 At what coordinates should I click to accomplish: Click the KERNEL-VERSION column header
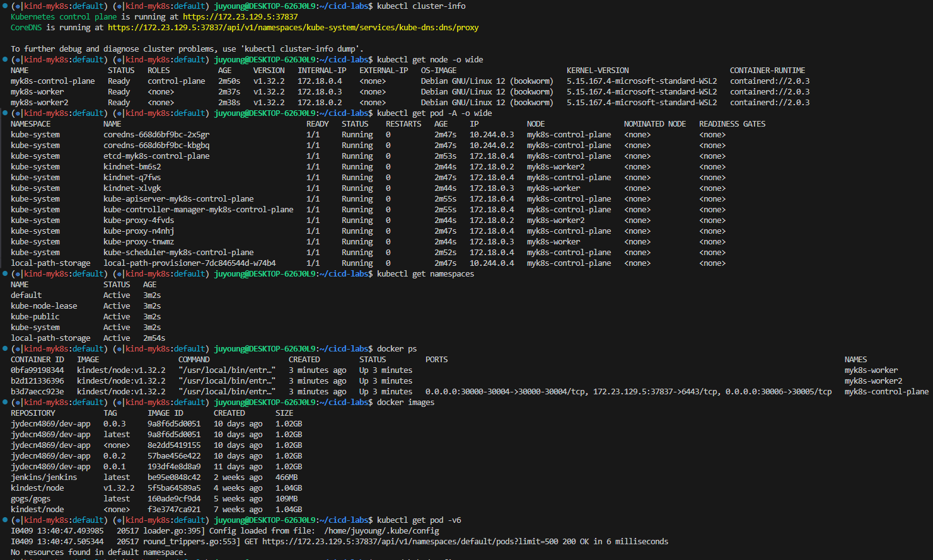[598, 71]
